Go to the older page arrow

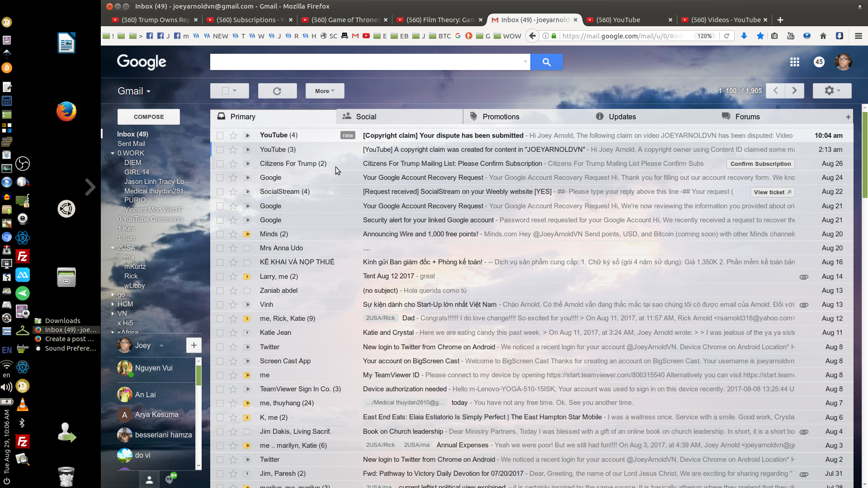point(794,91)
